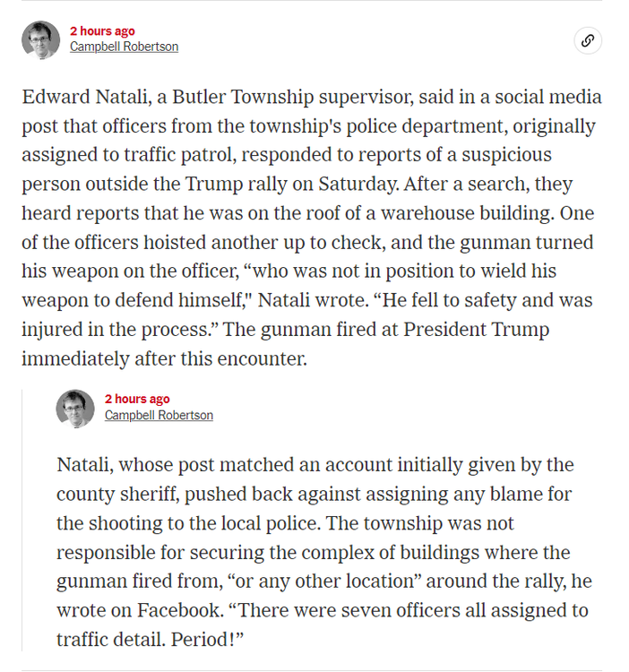Click the indented post's "2 hours ago" timestamp
The width and height of the screenshot is (629, 672).
coord(137,400)
